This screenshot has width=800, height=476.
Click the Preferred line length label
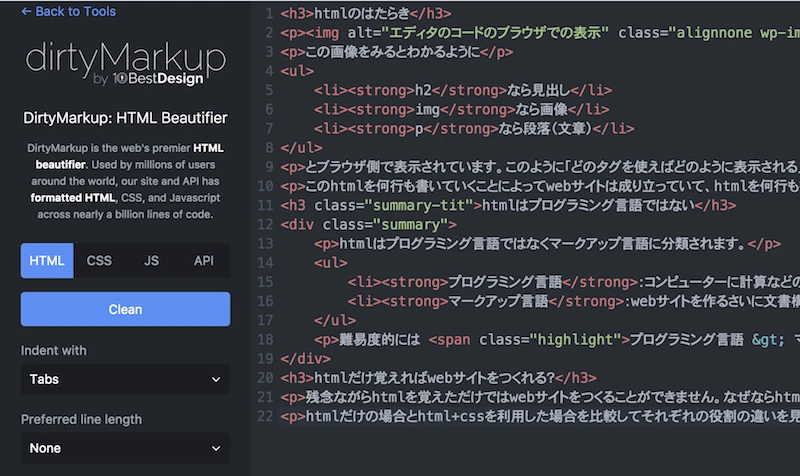81,419
